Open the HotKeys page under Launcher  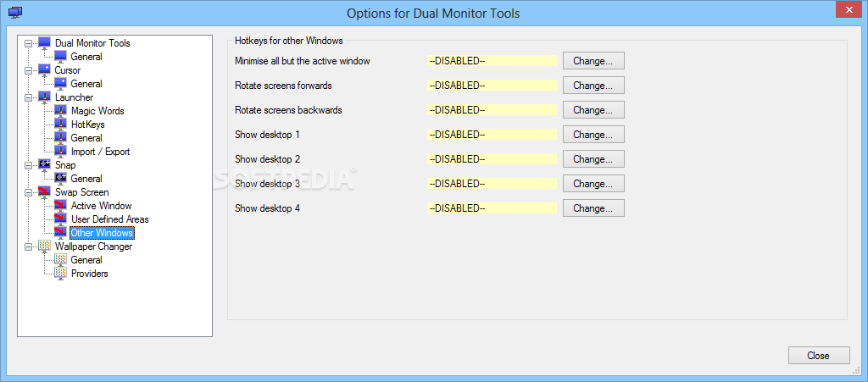point(87,125)
